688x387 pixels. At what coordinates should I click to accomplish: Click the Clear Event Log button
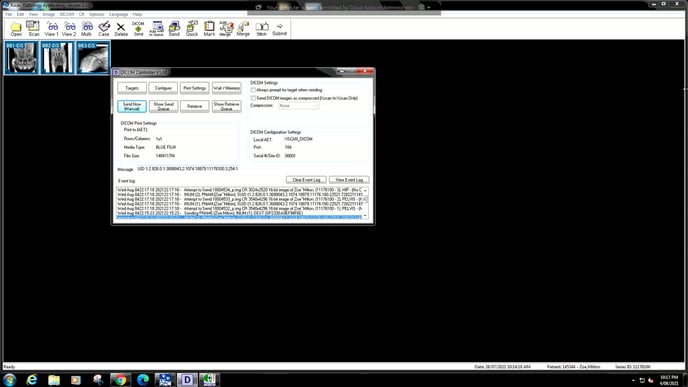[306, 180]
